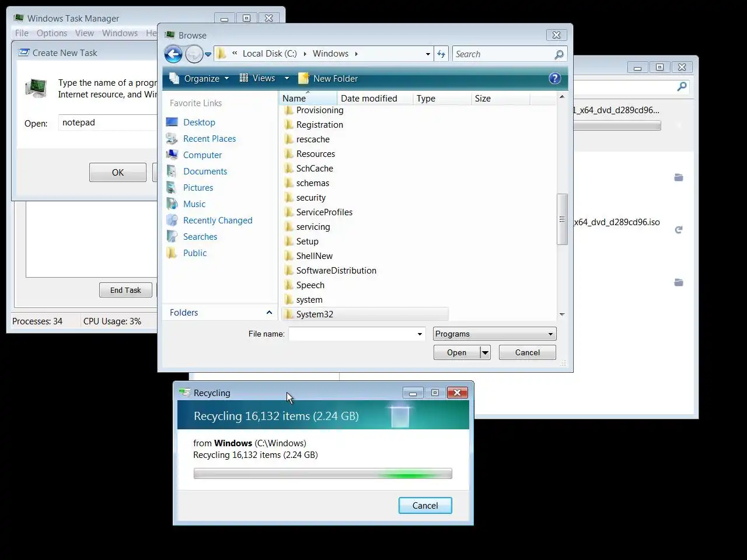
Task: Click OK in Create New Task dialog
Action: pyautogui.click(x=118, y=172)
